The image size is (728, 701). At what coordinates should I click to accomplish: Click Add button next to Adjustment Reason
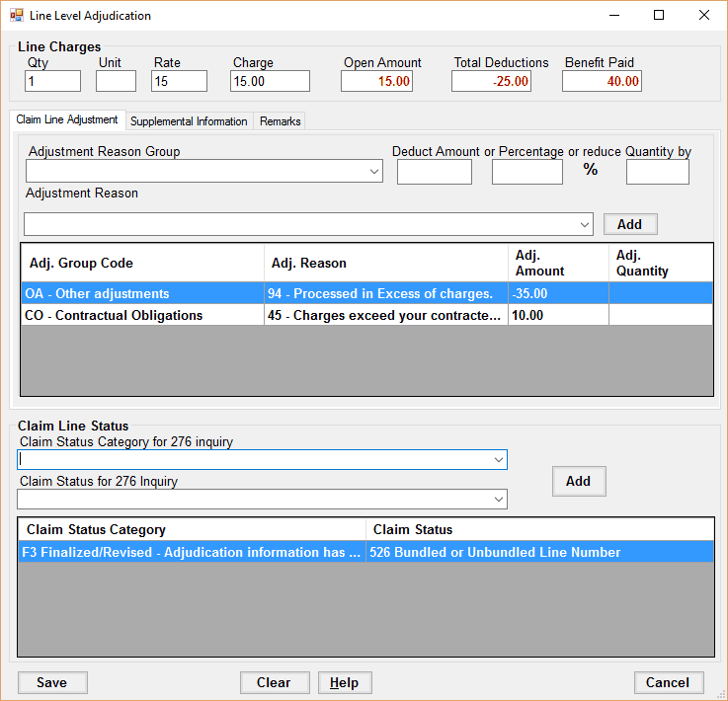coord(629,224)
